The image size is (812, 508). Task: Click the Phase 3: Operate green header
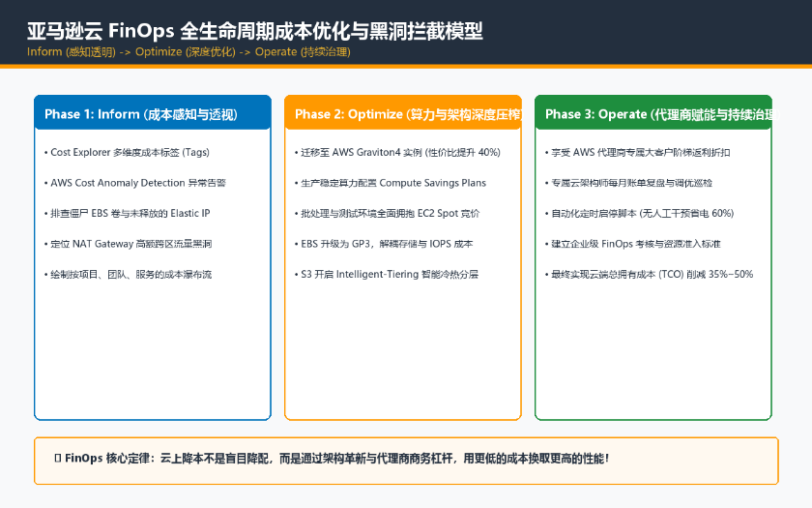click(653, 113)
